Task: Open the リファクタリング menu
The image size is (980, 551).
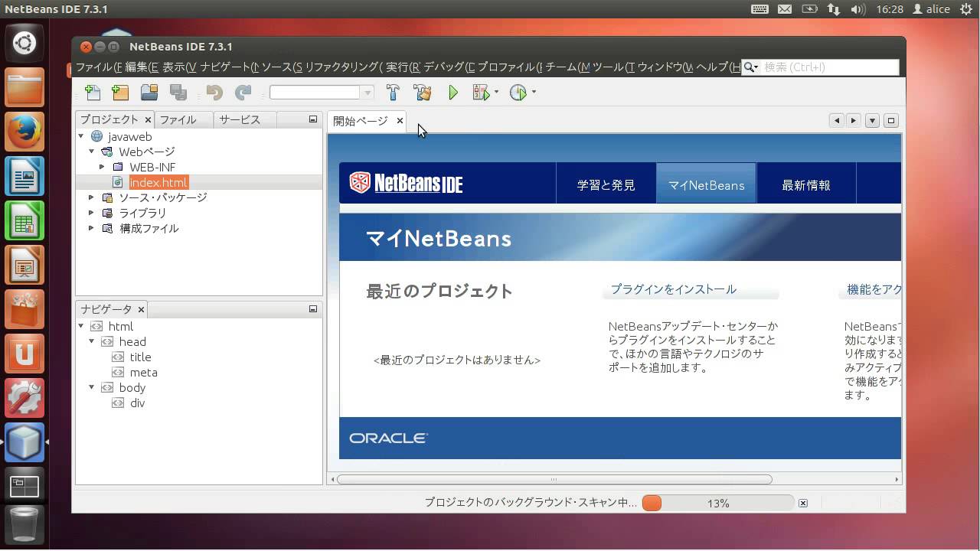Action: tap(343, 67)
